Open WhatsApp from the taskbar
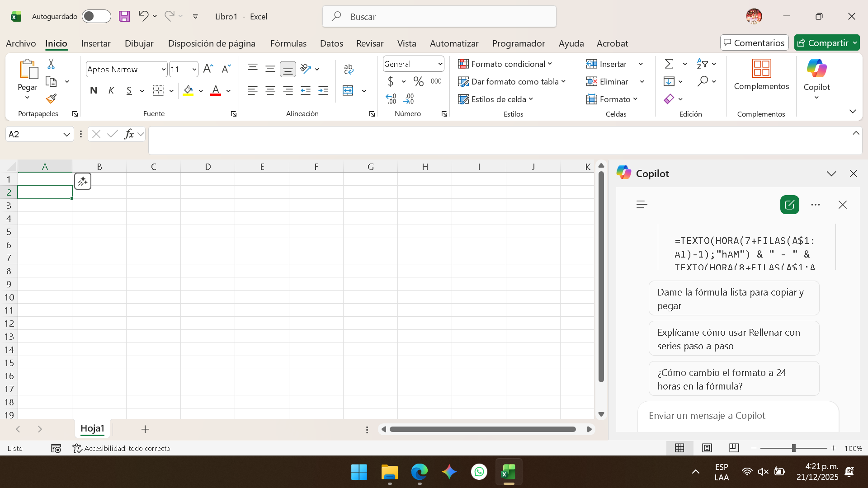 pyautogui.click(x=479, y=471)
